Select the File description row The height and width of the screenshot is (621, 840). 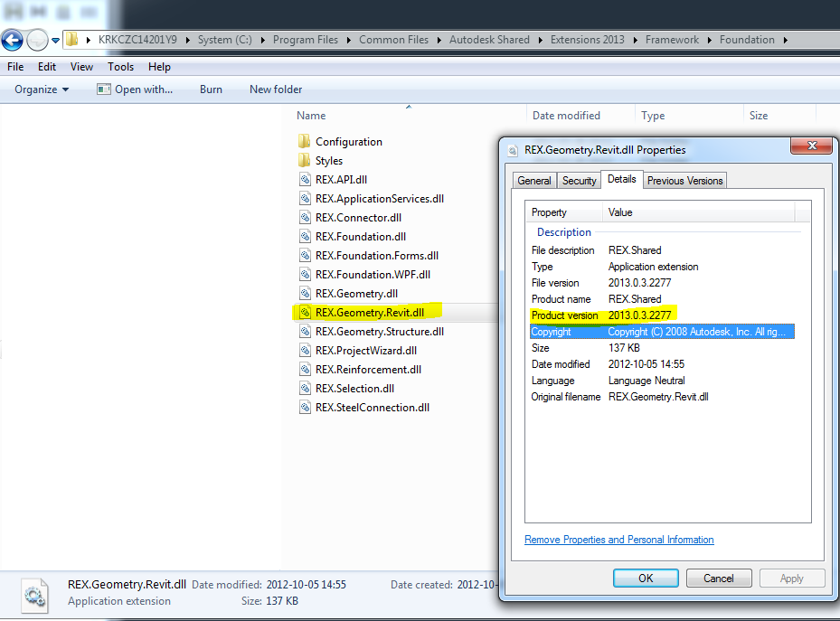tap(662, 250)
